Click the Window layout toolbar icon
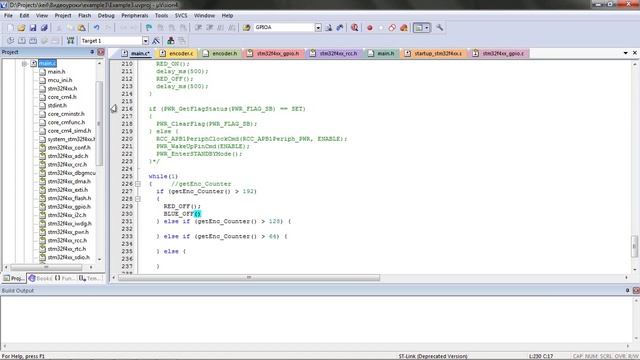Screen dimensions: 640x360 (x=418, y=28)
